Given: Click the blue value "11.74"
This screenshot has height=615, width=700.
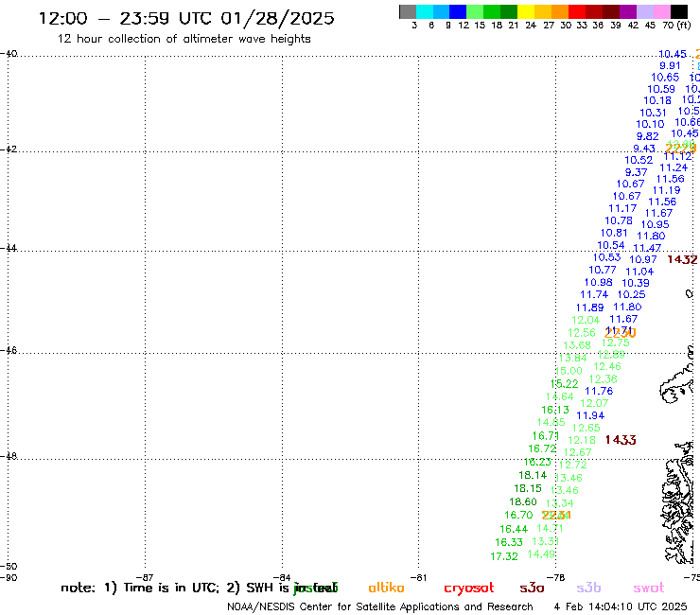Looking at the screenshot, I should [x=594, y=295].
